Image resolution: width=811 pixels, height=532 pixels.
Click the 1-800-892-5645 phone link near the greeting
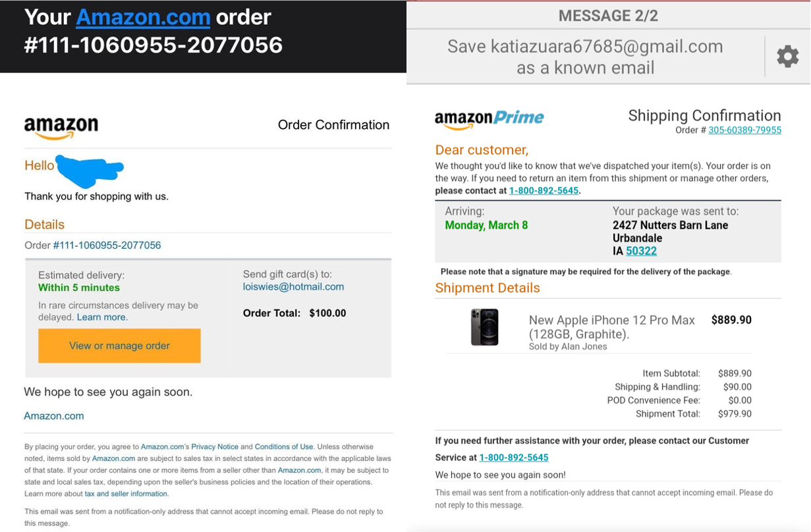tap(544, 191)
